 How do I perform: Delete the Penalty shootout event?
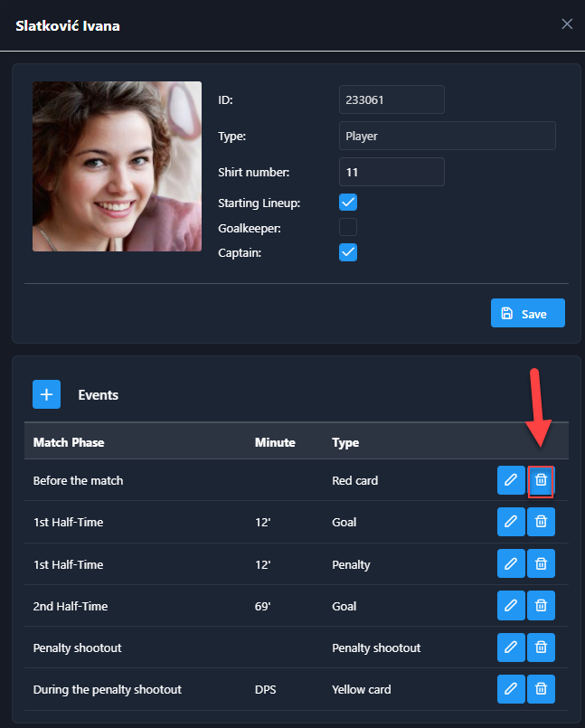point(541,648)
